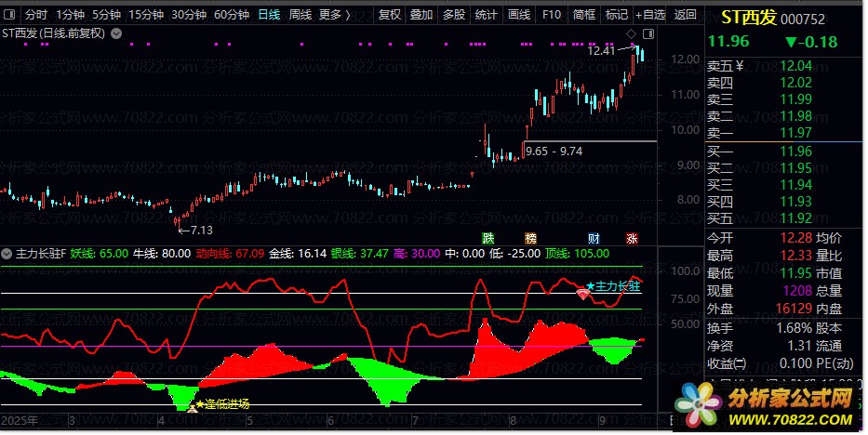
Task: Click the 主力长驻 diamond signal icon
Action: tap(583, 294)
